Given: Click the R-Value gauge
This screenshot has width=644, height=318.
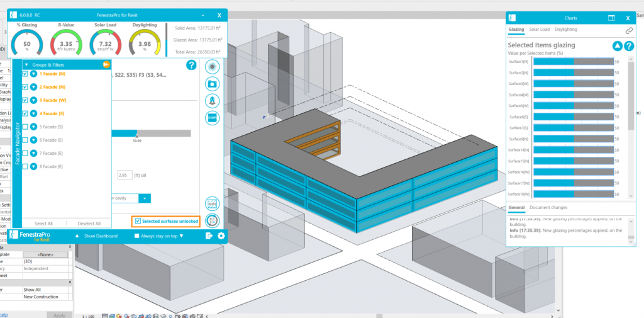Looking at the screenshot, I should pyautogui.click(x=66, y=42).
